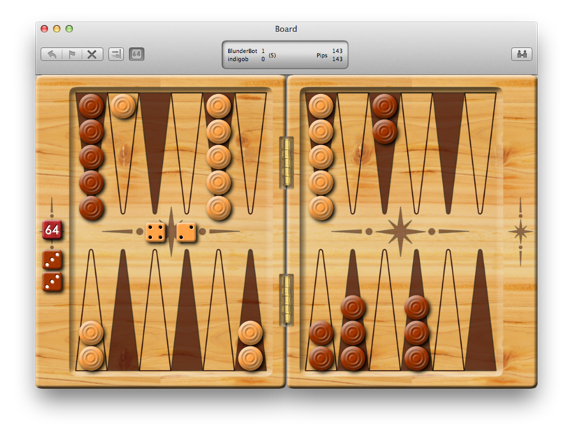Select second three-dark-checker stack on lower right
This screenshot has height=438, width=573.
pyautogui.click(x=416, y=333)
